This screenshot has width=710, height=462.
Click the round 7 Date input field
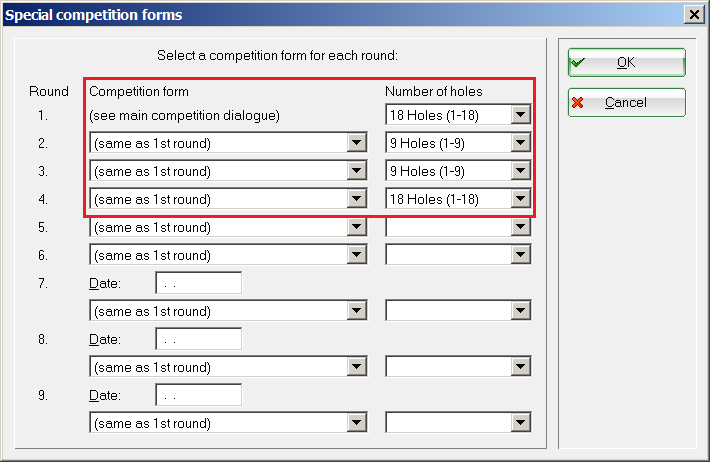[198, 283]
